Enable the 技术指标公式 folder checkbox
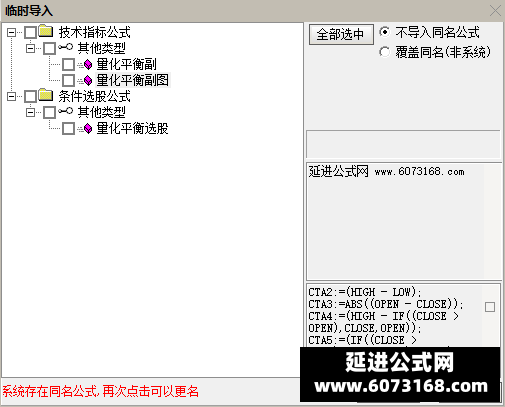Screen dimensions: 505x407 [x=31, y=32]
